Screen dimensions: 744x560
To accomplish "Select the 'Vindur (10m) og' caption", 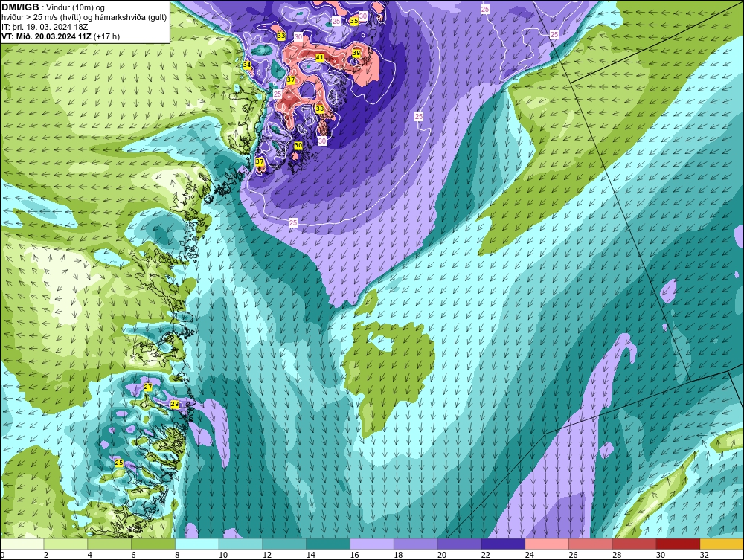I will (77, 8).
